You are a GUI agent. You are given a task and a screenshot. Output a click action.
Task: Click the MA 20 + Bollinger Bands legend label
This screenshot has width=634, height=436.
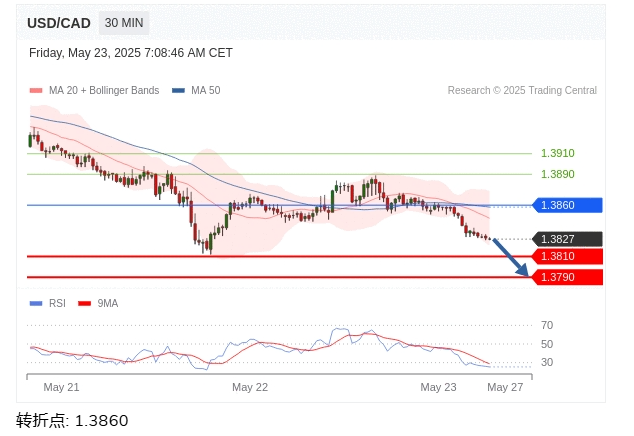point(104,90)
